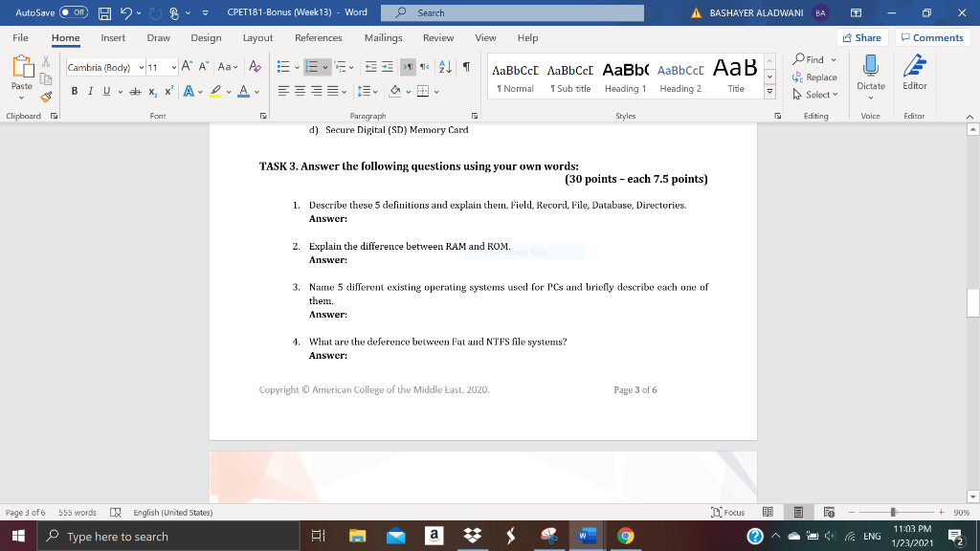
Task: Apply subscript formatting
Action: point(153,89)
